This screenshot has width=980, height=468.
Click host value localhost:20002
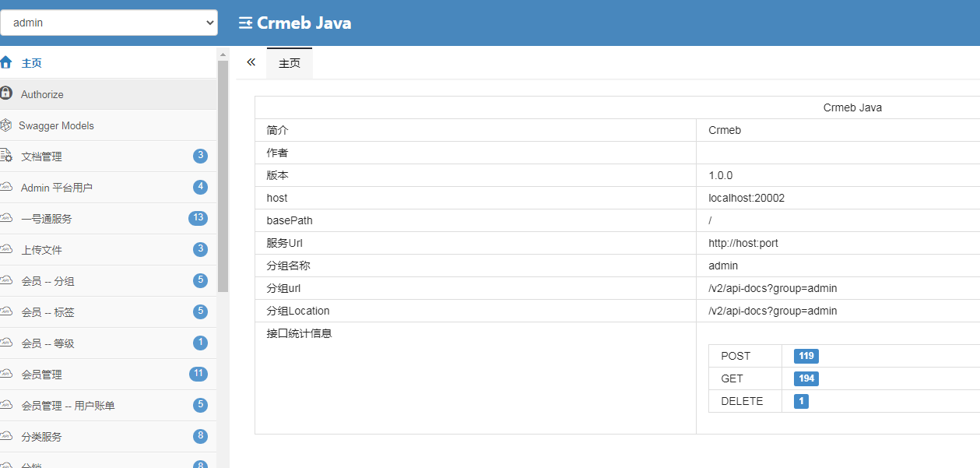[746, 198]
